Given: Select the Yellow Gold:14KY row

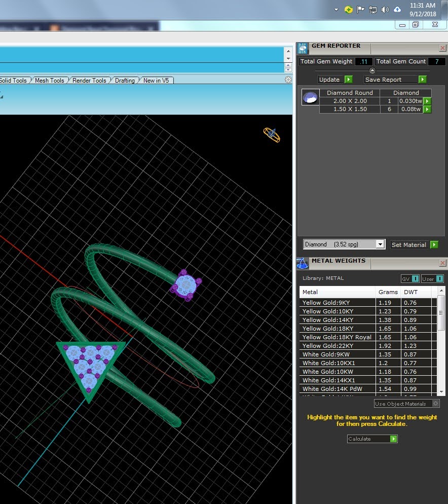Looking at the screenshot, I should (368, 320).
